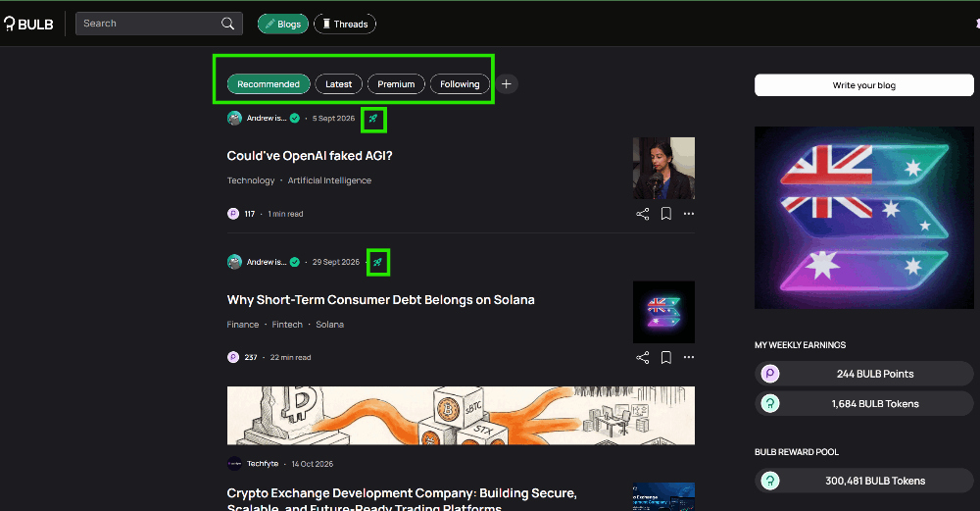Open more options for Solana debt post
The height and width of the screenshot is (511, 980).
(x=689, y=357)
